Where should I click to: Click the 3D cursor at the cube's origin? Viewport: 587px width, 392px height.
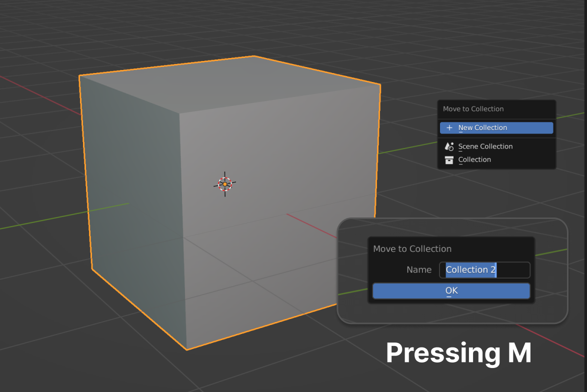click(224, 184)
